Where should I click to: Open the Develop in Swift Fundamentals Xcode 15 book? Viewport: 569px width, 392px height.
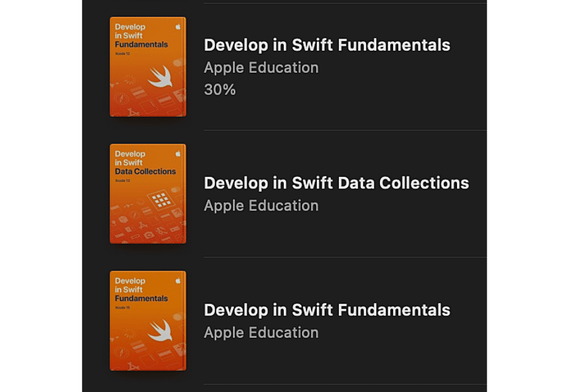click(148, 321)
